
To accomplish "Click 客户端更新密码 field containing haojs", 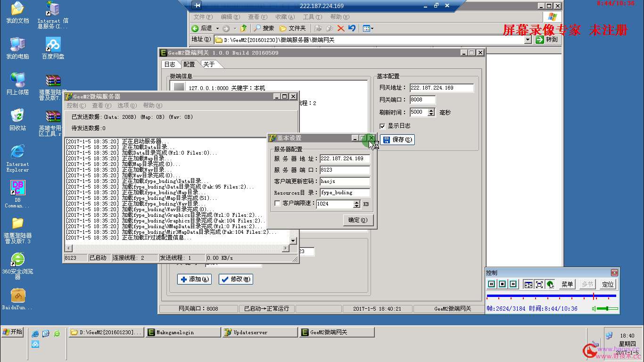I will (x=345, y=181).
